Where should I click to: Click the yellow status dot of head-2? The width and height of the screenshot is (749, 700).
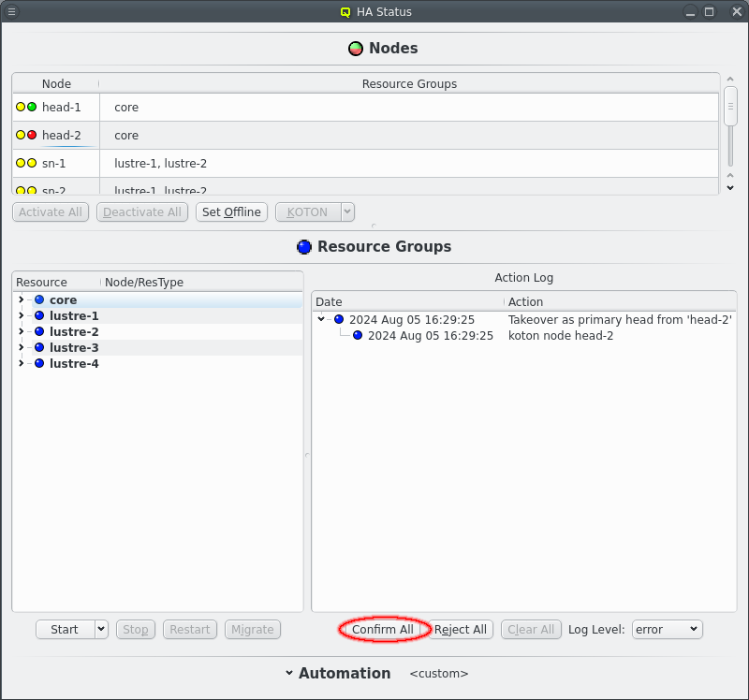pyautogui.click(x=21, y=135)
